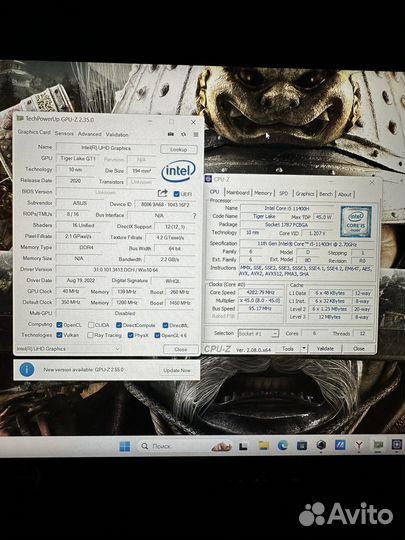The image size is (405, 540).
Task: Click the GPU name field Intel(R) UHD Graphics
Action: pyautogui.click(x=106, y=148)
